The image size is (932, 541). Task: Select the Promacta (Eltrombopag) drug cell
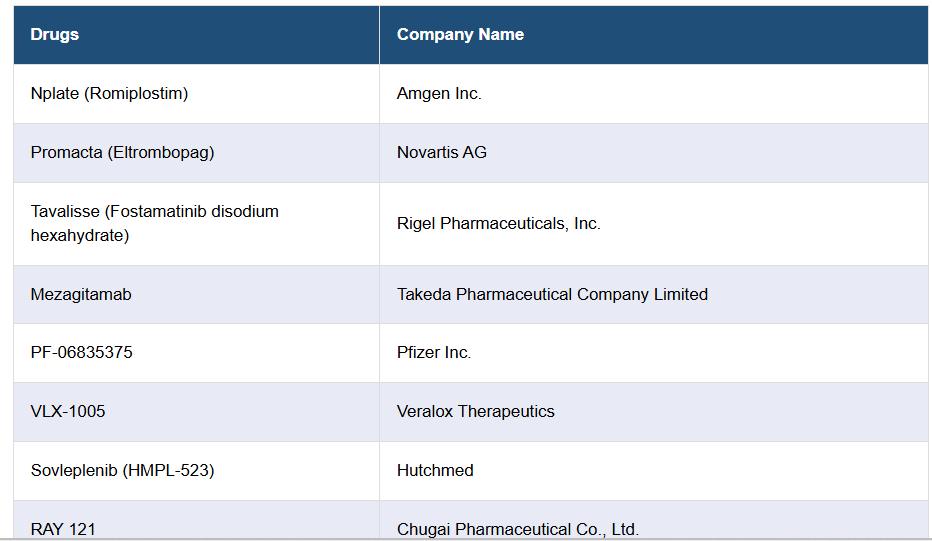[x=122, y=153]
